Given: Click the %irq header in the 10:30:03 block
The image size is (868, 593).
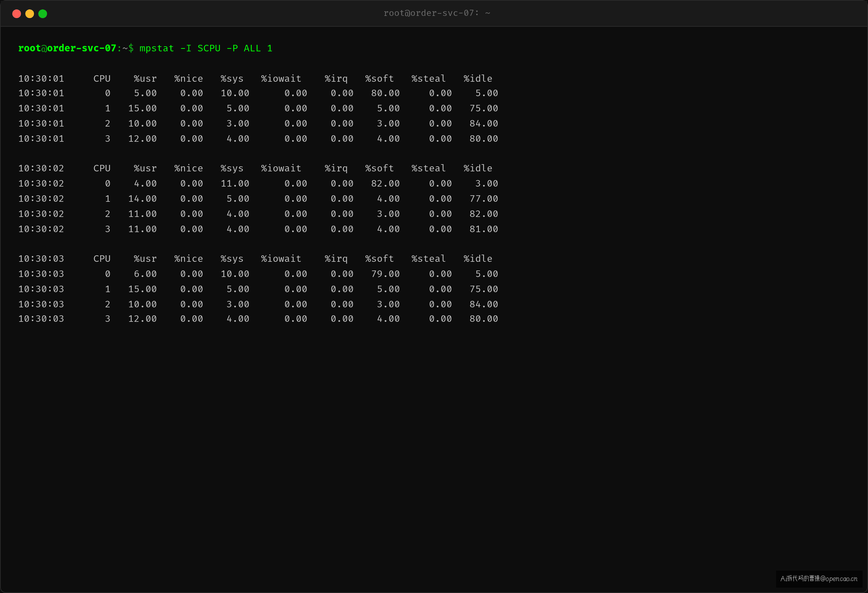Looking at the screenshot, I should click(336, 259).
